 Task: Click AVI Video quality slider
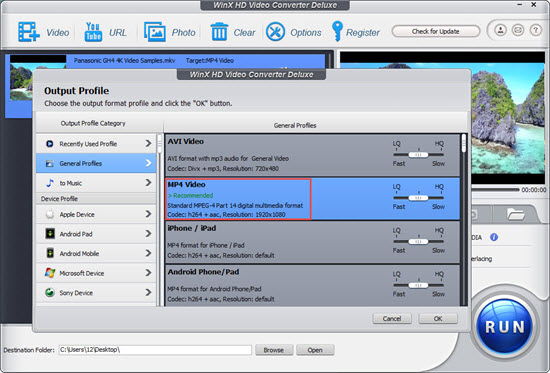point(418,155)
